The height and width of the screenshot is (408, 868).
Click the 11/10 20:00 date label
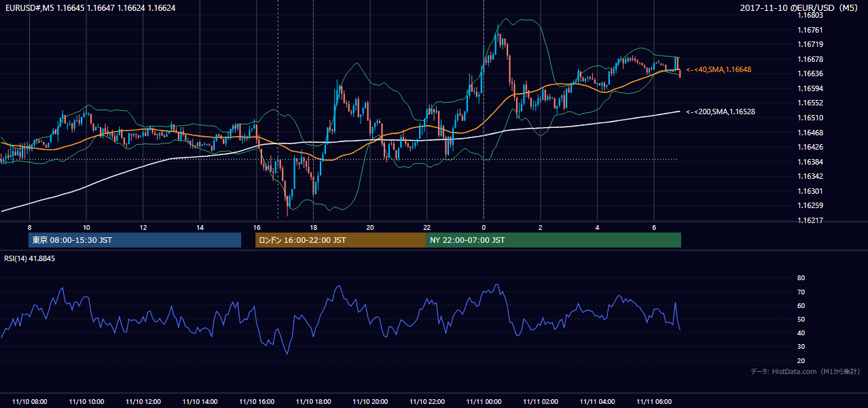pyautogui.click(x=370, y=402)
